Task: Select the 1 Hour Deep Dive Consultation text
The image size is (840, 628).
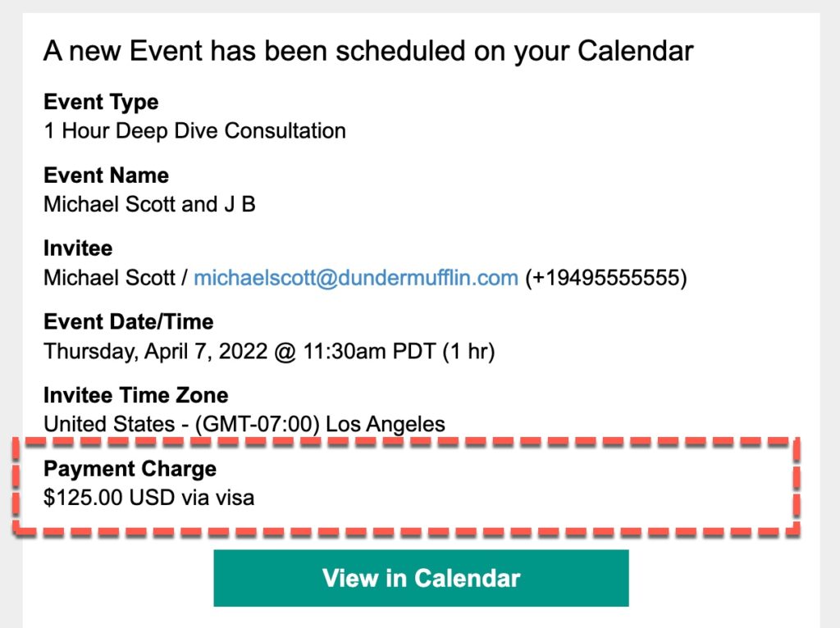Action: 195,130
